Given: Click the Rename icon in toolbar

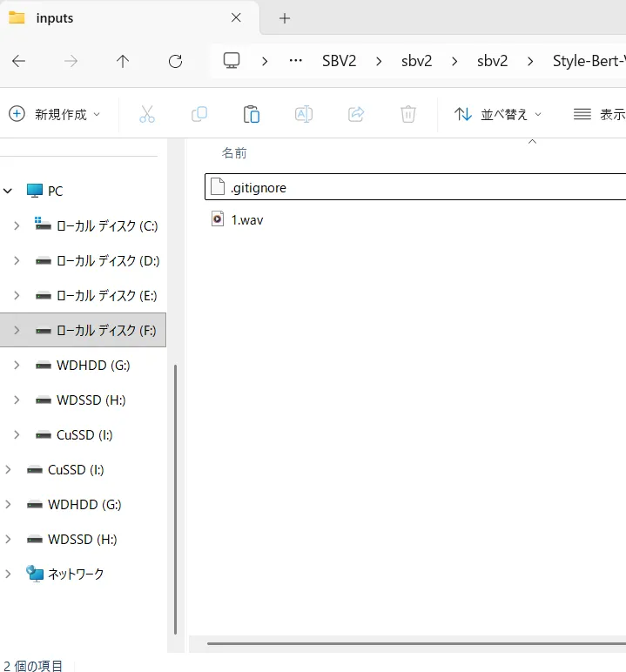Looking at the screenshot, I should click(x=303, y=114).
